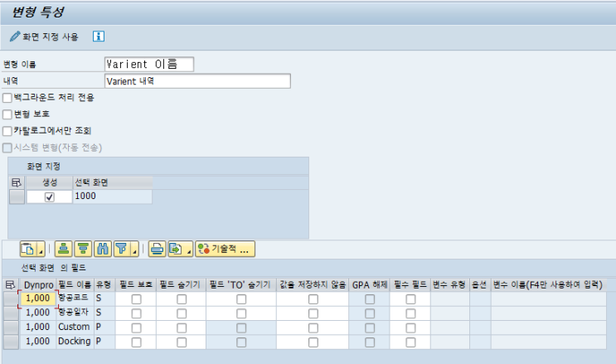Click the 필드 보호 column header

coord(136,284)
